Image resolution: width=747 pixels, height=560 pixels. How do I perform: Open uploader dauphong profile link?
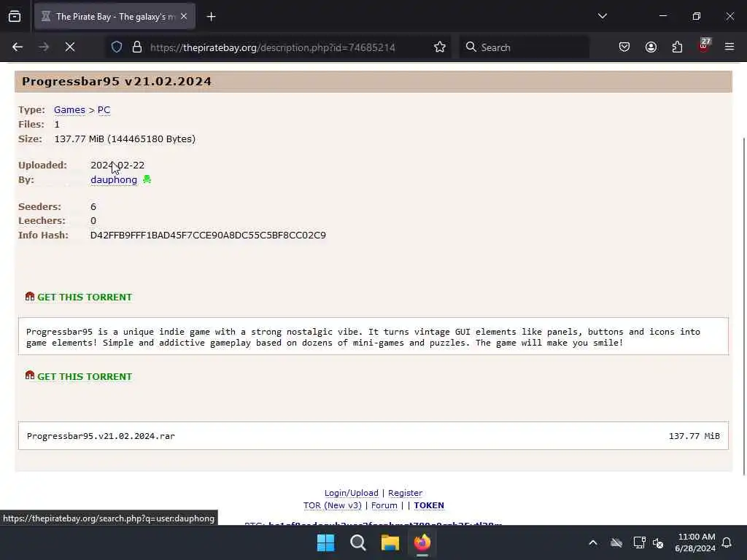pos(114,180)
